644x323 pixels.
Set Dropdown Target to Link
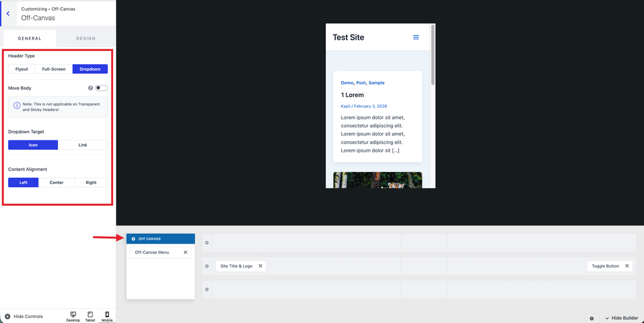(82, 145)
